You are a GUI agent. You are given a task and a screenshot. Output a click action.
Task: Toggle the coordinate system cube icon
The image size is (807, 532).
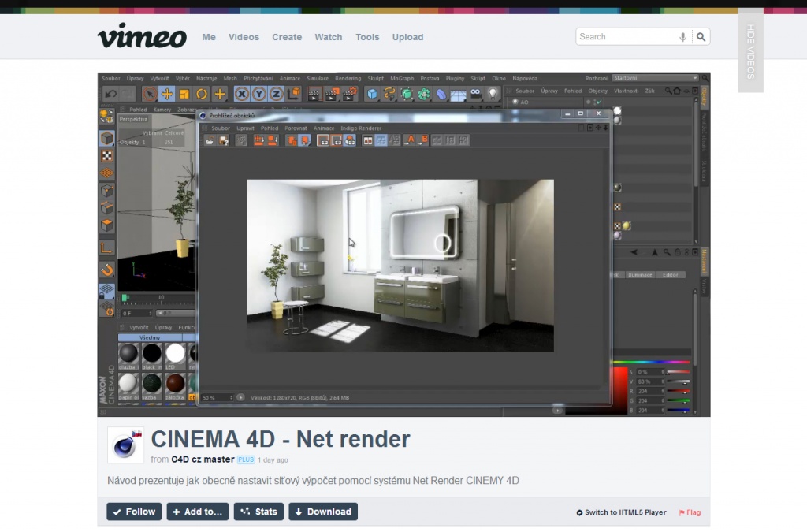pyautogui.click(x=294, y=94)
